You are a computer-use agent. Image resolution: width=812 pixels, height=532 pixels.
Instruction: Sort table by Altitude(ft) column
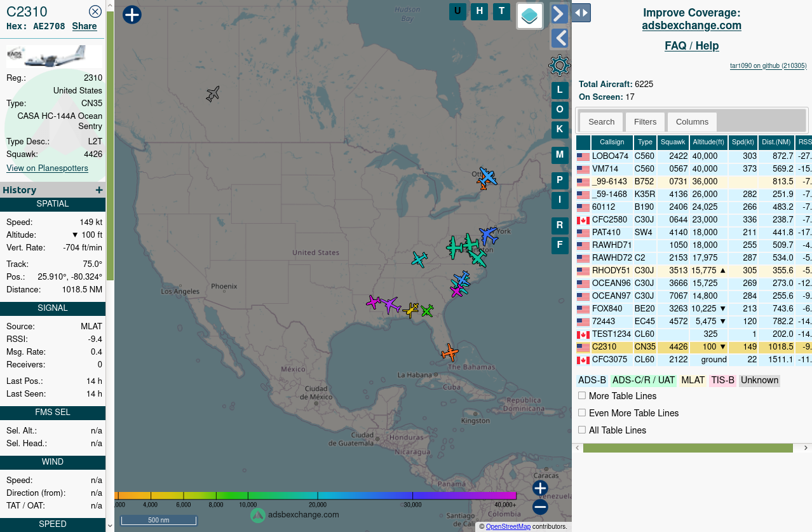708,142
